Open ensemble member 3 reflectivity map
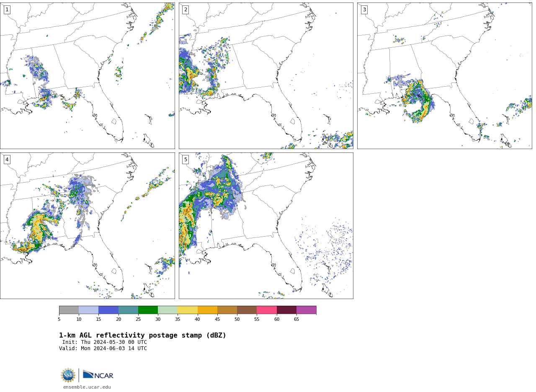Screen dimensions: 536x392 [x=444, y=76]
